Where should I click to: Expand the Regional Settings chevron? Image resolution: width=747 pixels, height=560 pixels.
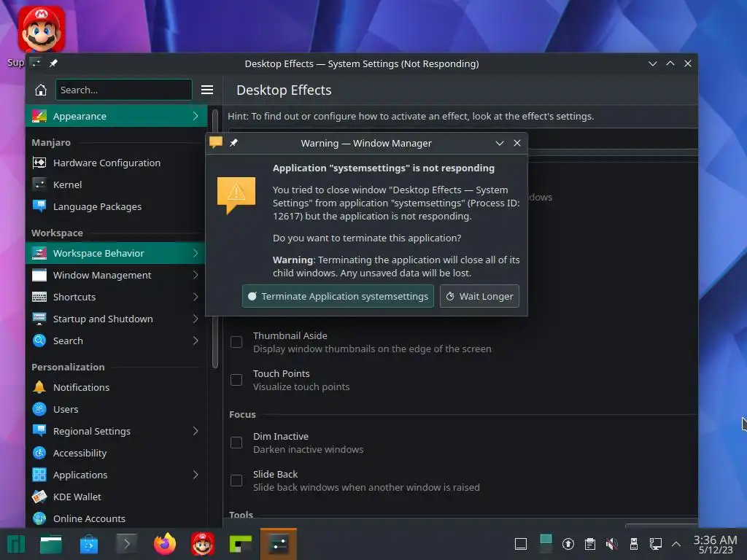pyautogui.click(x=196, y=431)
